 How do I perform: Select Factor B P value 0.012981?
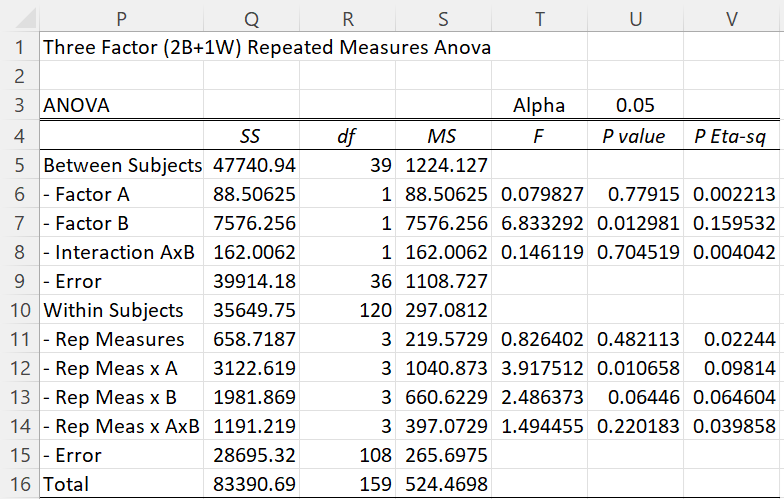636,223
